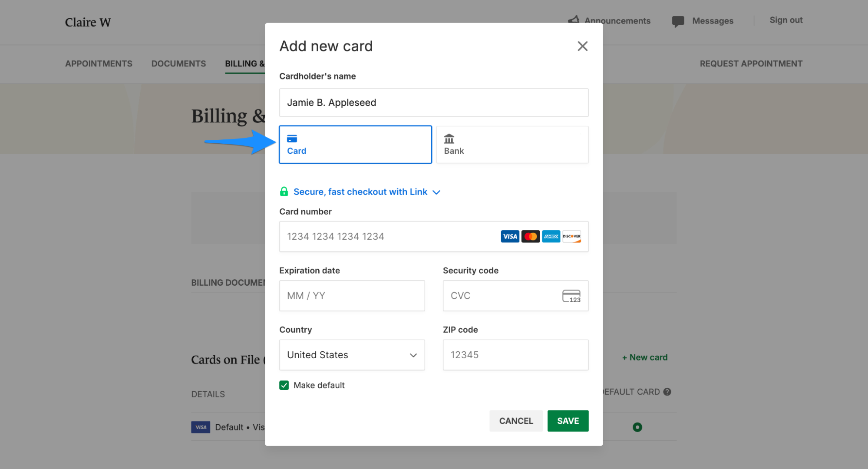Close the Add new card dialog
The image size is (868, 469).
(x=582, y=46)
